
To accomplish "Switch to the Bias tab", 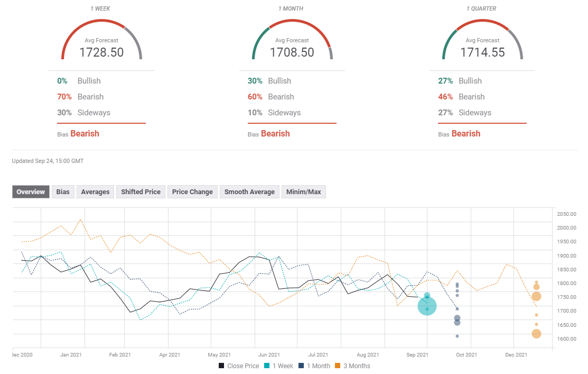I will click(x=63, y=192).
